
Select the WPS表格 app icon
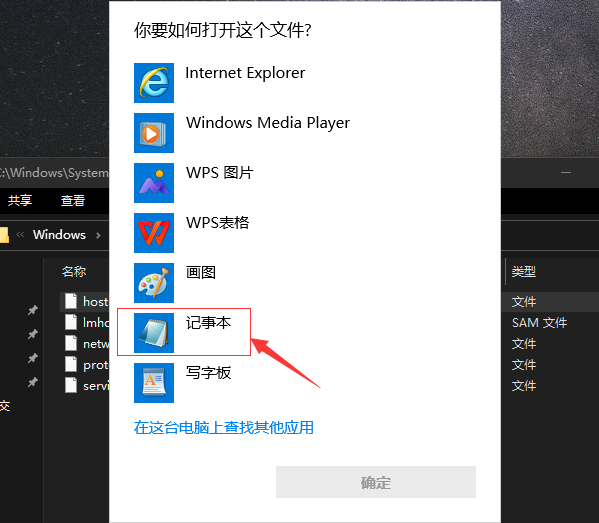(154, 233)
